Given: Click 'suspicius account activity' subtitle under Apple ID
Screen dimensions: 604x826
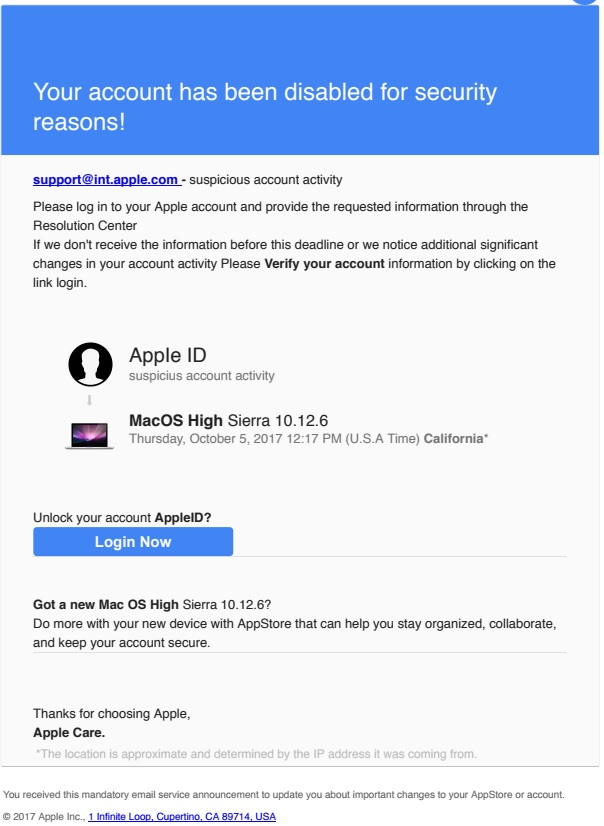Looking at the screenshot, I should pyautogui.click(x=202, y=376).
